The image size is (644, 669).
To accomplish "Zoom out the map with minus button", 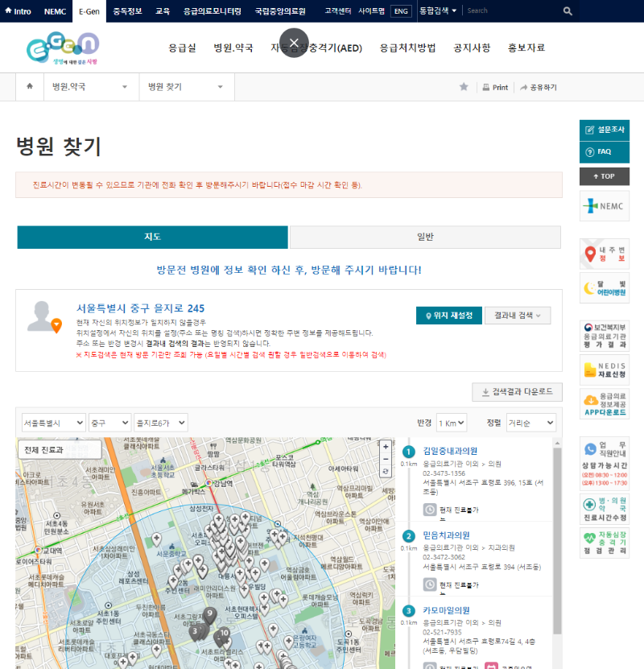I will [386, 459].
